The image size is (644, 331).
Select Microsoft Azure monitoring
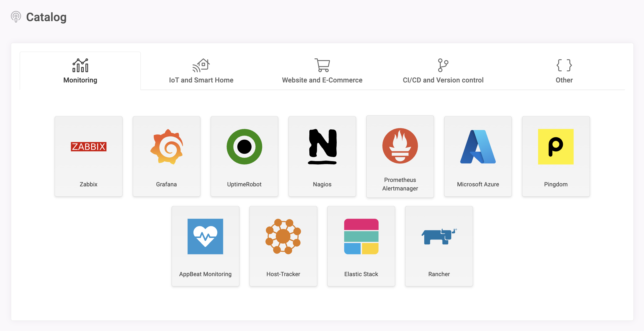[x=478, y=156]
